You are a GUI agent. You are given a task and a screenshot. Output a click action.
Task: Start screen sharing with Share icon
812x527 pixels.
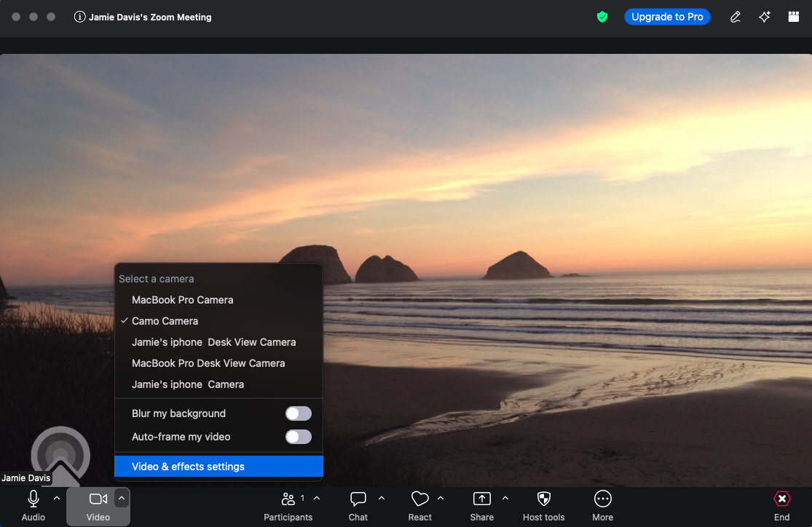[481, 499]
